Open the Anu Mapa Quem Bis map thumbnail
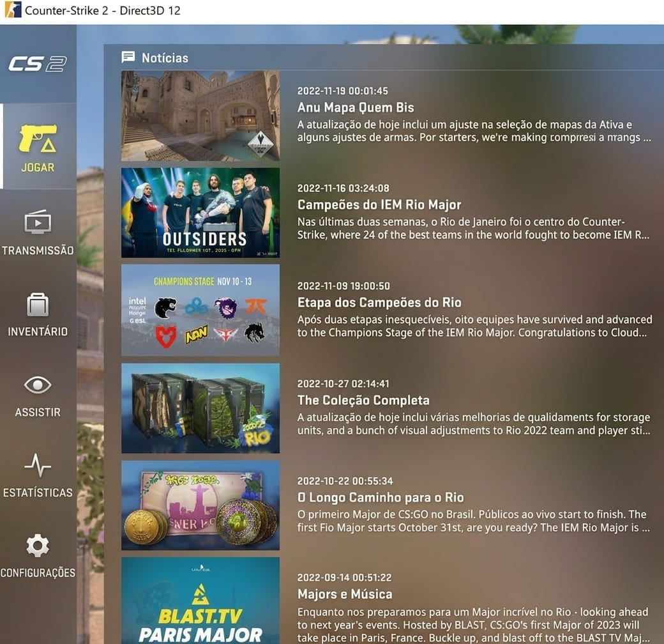Screen dimensions: 664x644 point(200,116)
